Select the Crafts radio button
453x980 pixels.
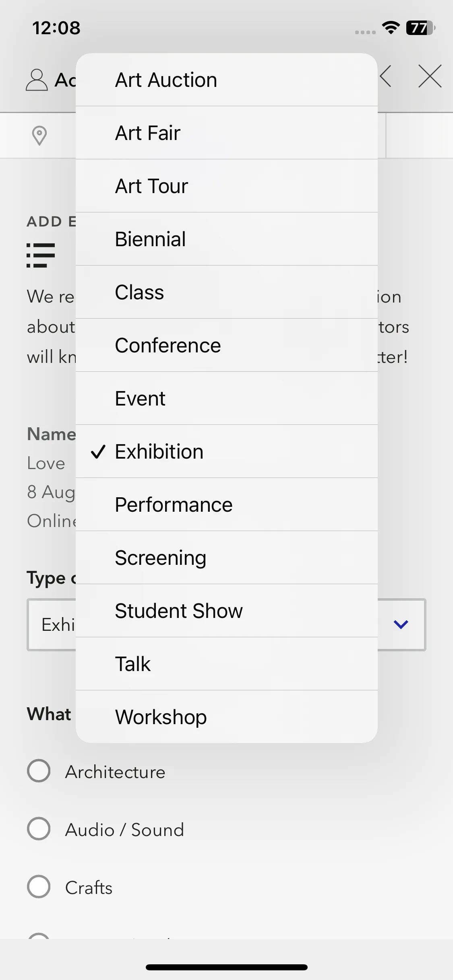39,887
